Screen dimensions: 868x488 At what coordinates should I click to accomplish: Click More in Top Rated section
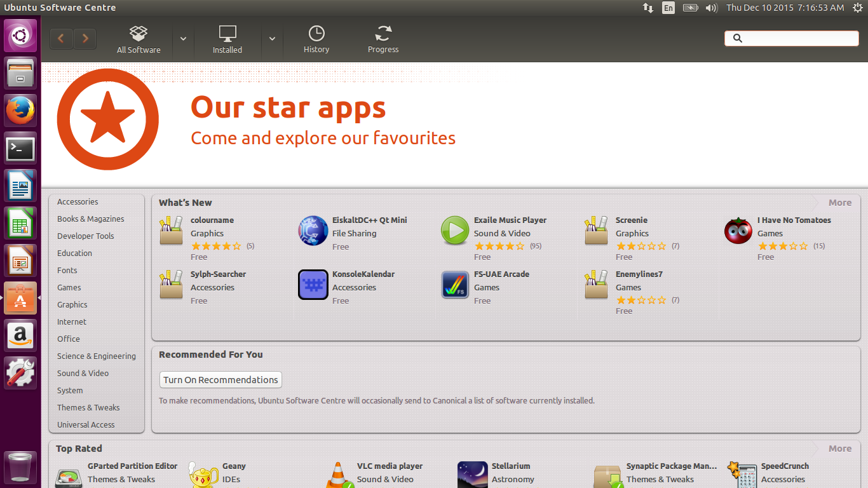coord(839,449)
